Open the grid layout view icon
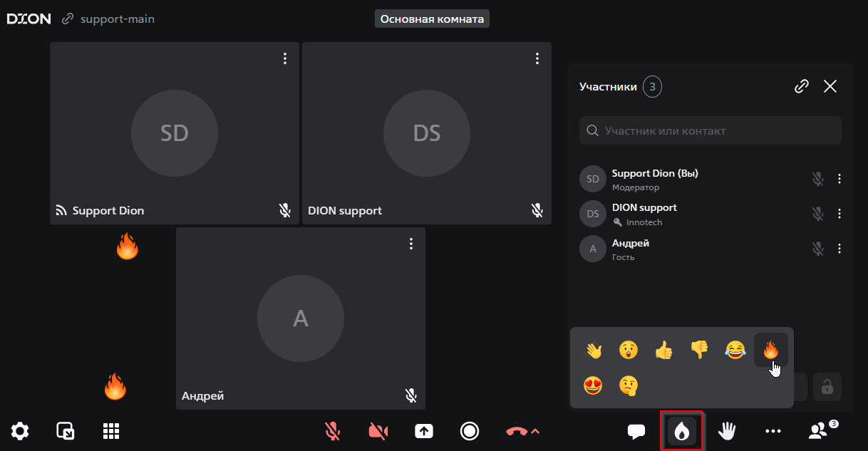The image size is (868, 451). pyautogui.click(x=110, y=431)
